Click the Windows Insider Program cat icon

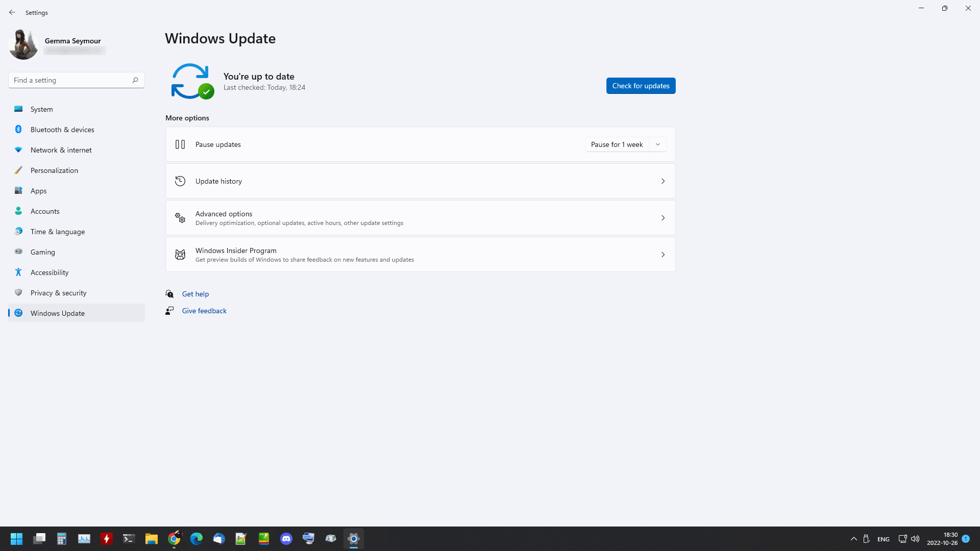pyautogui.click(x=180, y=255)
